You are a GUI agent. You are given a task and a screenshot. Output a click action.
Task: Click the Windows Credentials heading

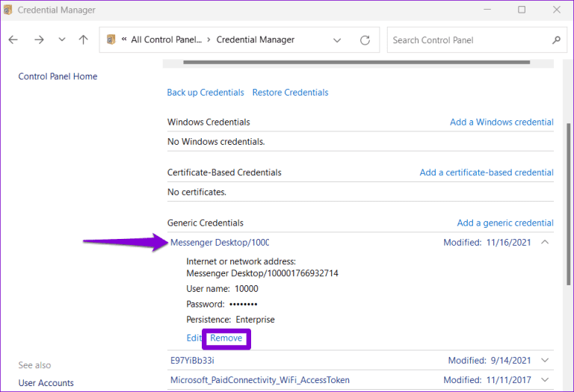pos(209,122)
